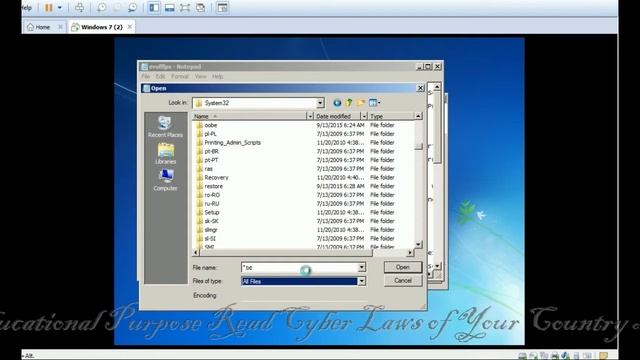Open Notepad Help menu
This screenshot has width=640, height=360.
pyautogui.click(x=218, y=76)
